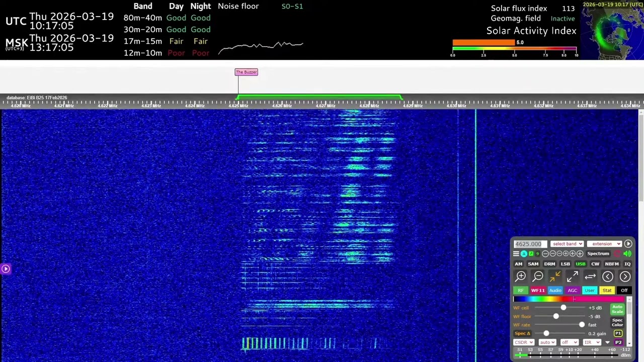
Task: Page waterfall down with left circled arrow
Action: click(x=608, y=276)
